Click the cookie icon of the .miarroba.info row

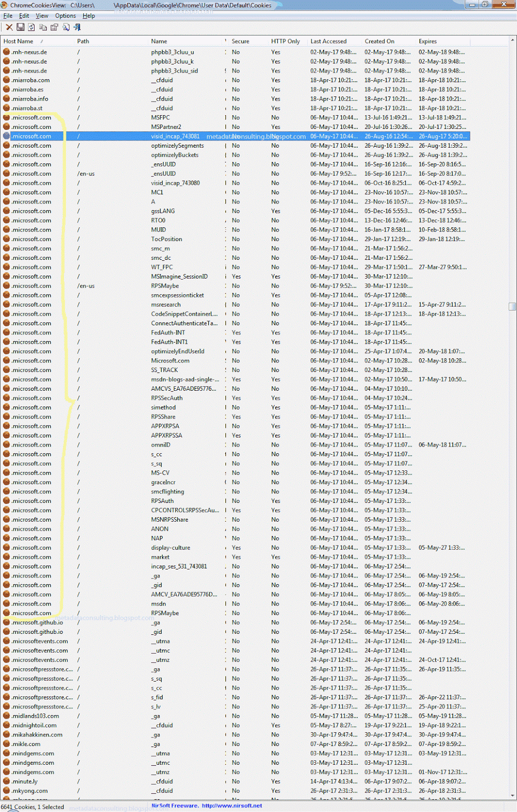(x=7, y=99)
